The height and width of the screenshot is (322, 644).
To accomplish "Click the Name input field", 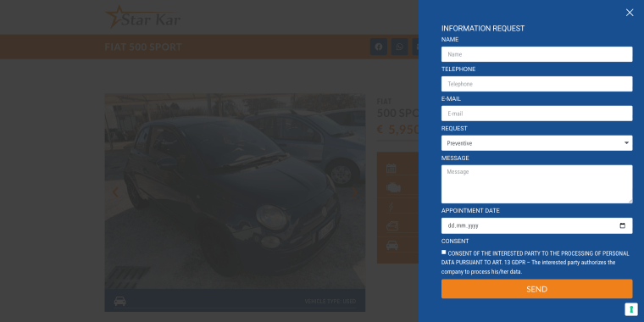I will click(536, 54).
